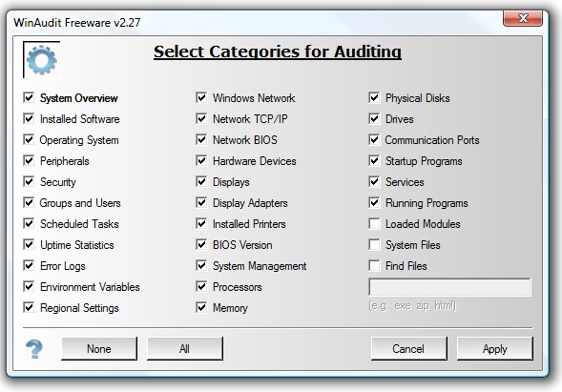Toggle the Scheduled Tasks checkbox
The image size is (562, 392).
point(29,223)
